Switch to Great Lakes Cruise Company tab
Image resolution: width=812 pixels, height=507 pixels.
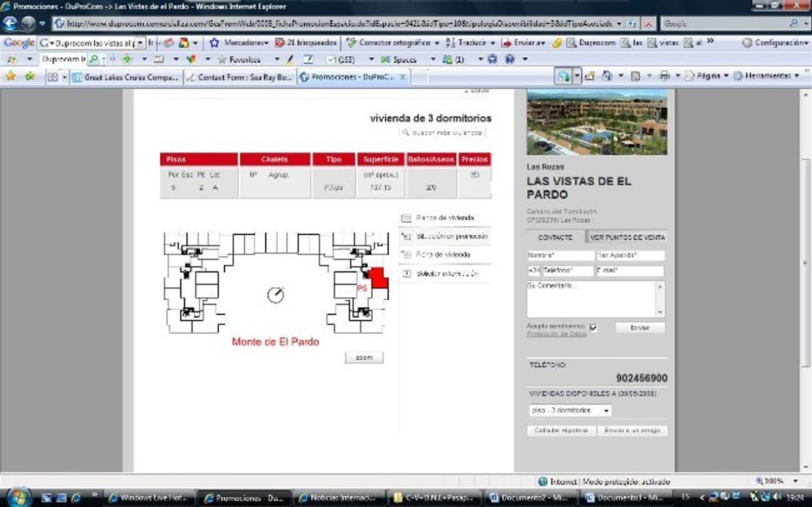(126, 77)
